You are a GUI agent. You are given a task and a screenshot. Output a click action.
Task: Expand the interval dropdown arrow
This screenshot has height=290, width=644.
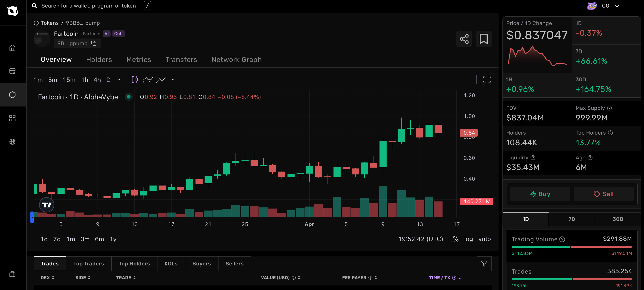click(119, 79)
